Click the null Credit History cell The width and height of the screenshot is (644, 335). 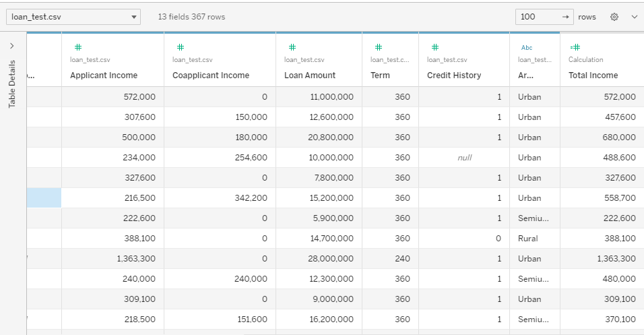pos(464,158)
